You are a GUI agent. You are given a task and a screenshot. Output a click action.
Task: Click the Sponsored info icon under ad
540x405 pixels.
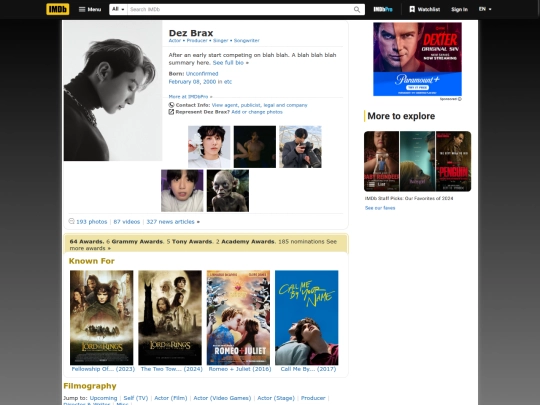tap(460, 99)
